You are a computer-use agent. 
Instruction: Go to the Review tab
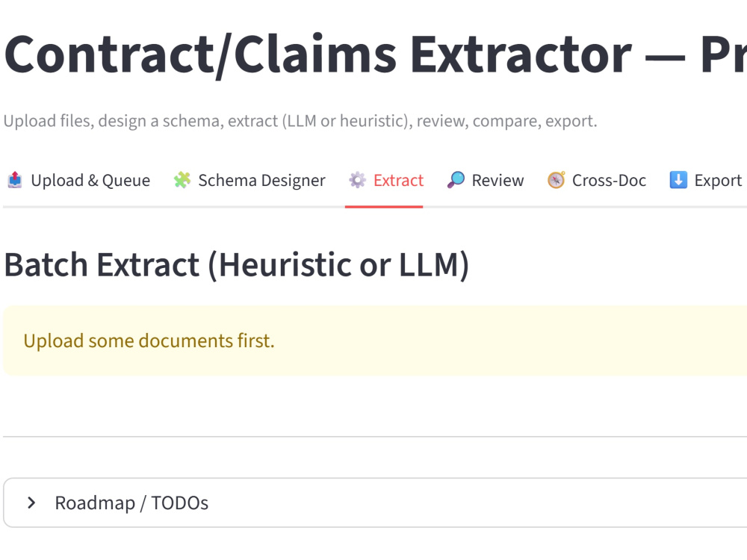(485, 181)
